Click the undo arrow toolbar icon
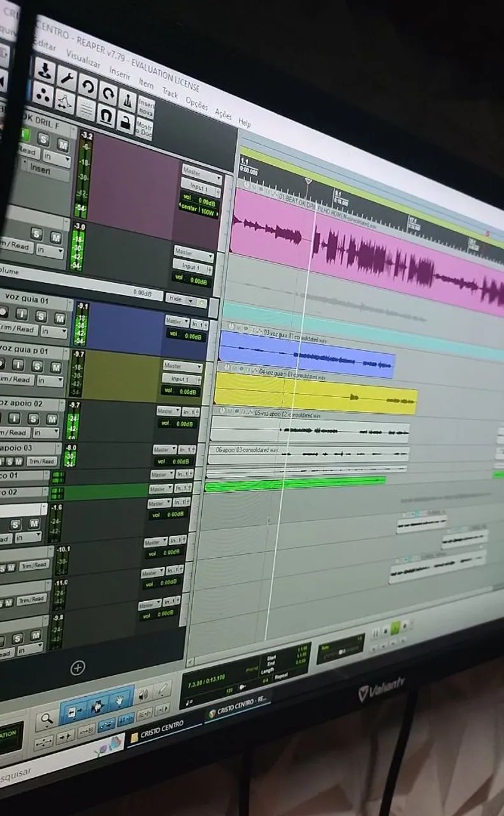 coord(87,86)
